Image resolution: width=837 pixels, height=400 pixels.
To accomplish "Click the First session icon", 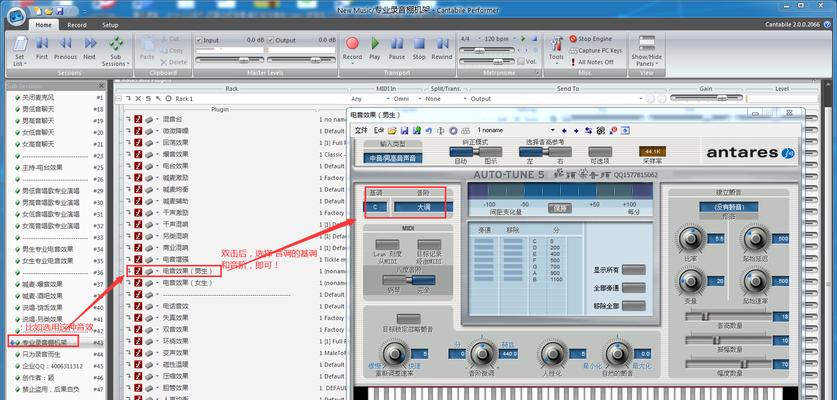I will click(x=42, y=43).
